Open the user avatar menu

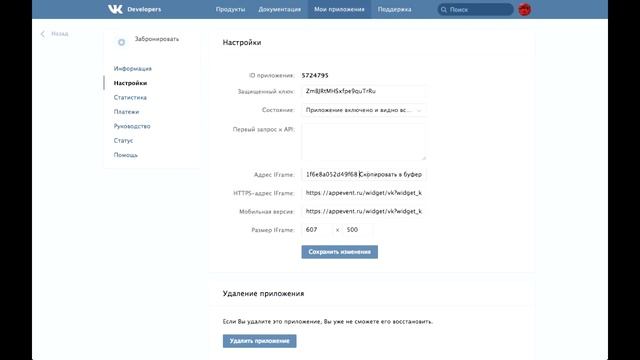tap(524, 9)
